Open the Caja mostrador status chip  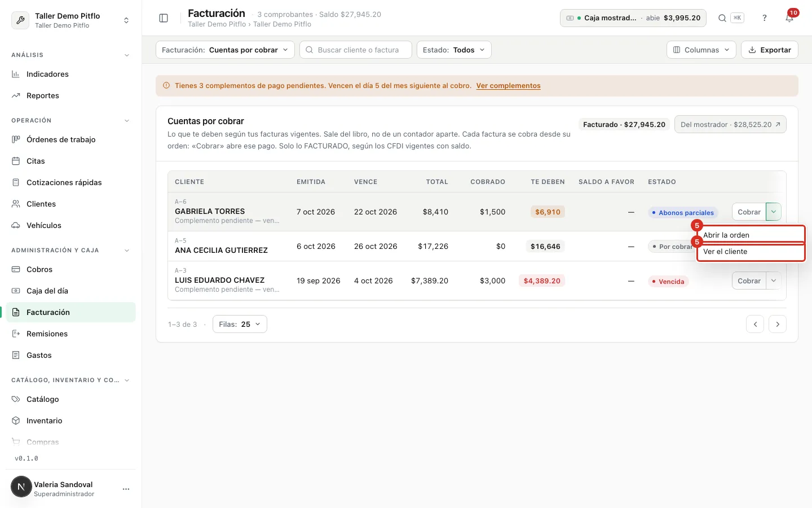pyautogui.click(x=634, y=18)
